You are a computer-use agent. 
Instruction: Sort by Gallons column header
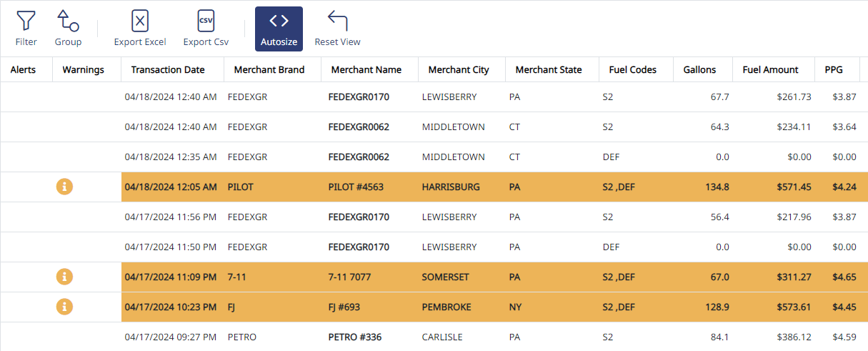pos(699,69)
